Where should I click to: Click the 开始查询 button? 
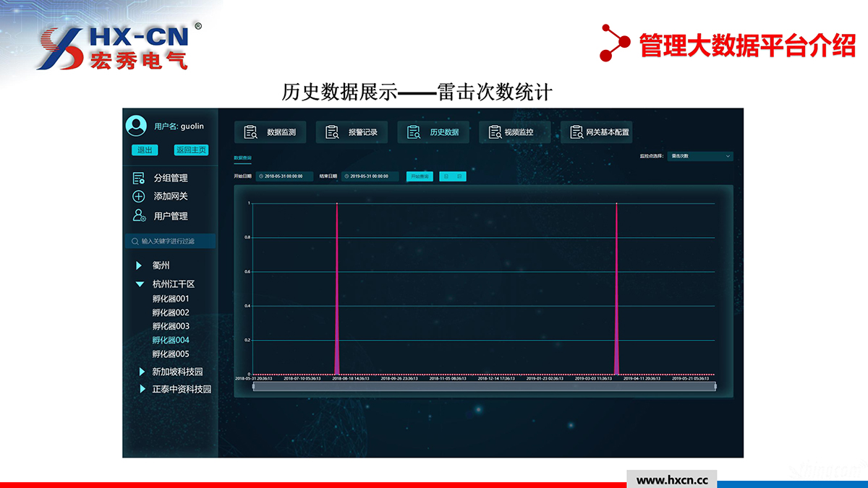(x=420, y=176)
